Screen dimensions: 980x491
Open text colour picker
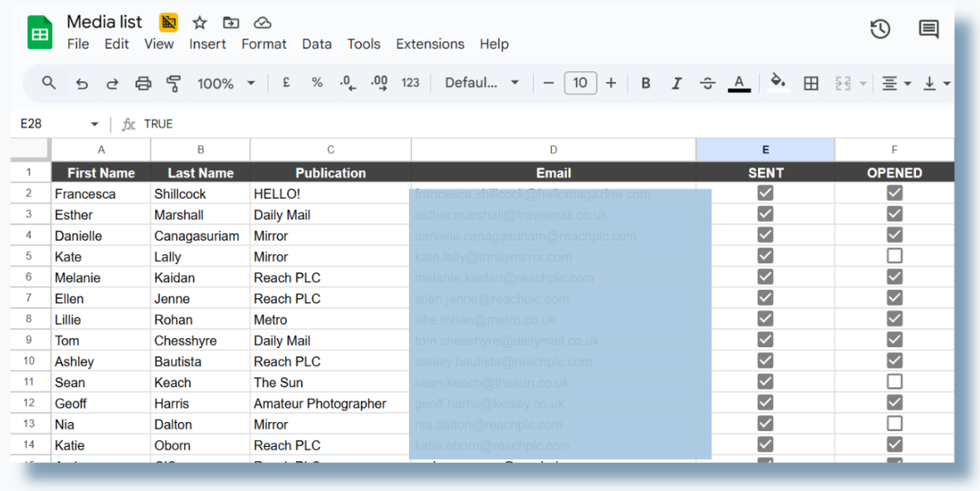740,83
